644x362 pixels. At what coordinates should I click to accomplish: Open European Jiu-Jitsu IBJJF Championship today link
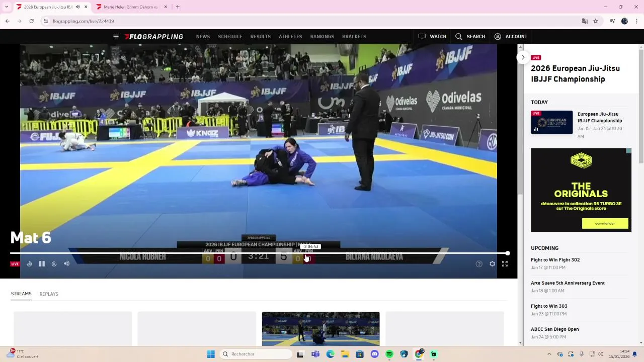pos(600,117)
